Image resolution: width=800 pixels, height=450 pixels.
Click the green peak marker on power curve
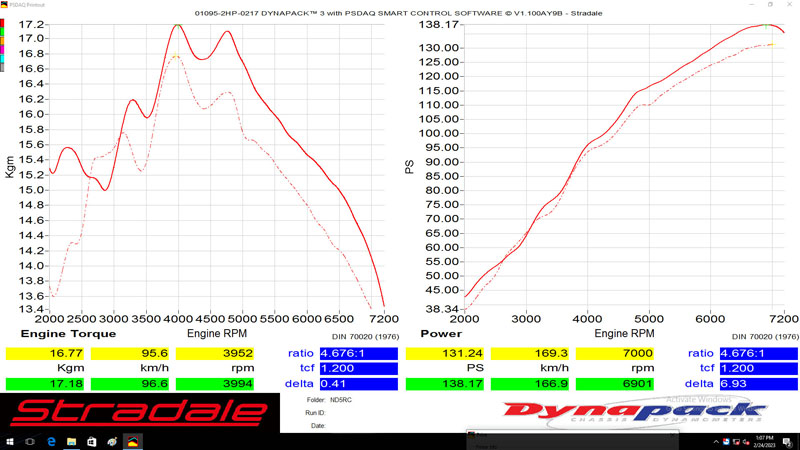[765, 26]
